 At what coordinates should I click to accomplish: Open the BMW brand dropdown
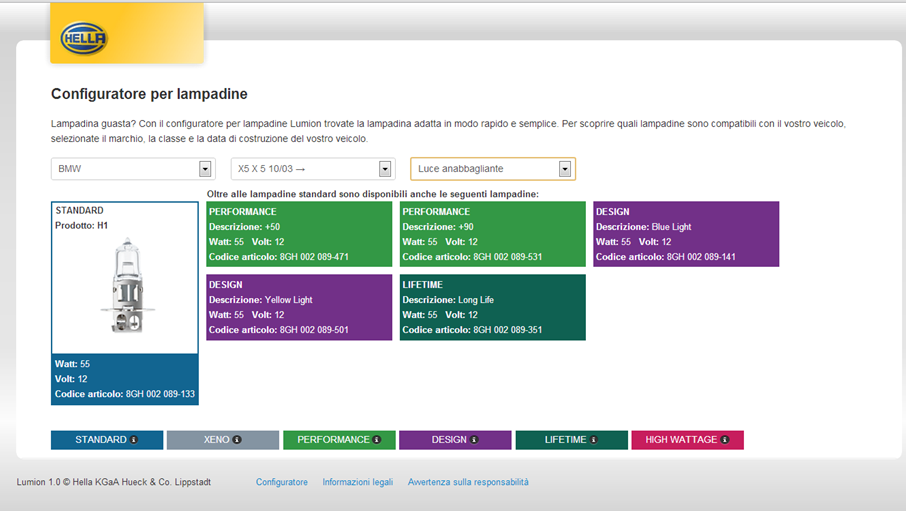coord(205,169)
